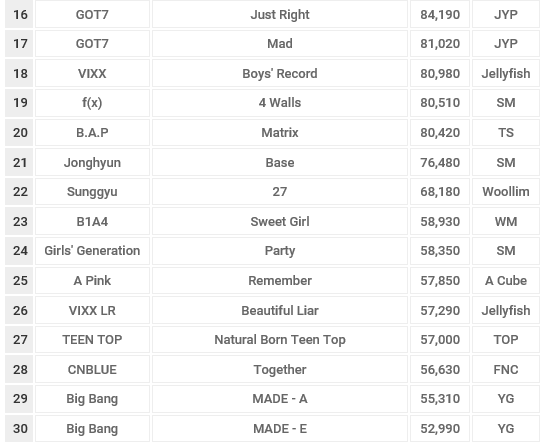This screenshot has height=448, width=546.
Task: Select the CNBLUE artist cell
Action: [x=92, y=369]
